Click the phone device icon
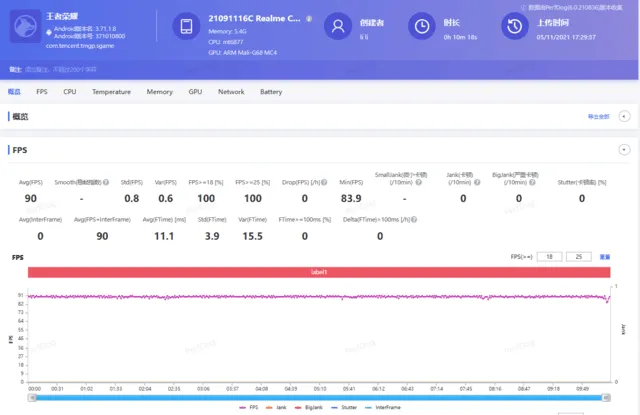Viewport: 640px width, 415px height. (187, 27)
